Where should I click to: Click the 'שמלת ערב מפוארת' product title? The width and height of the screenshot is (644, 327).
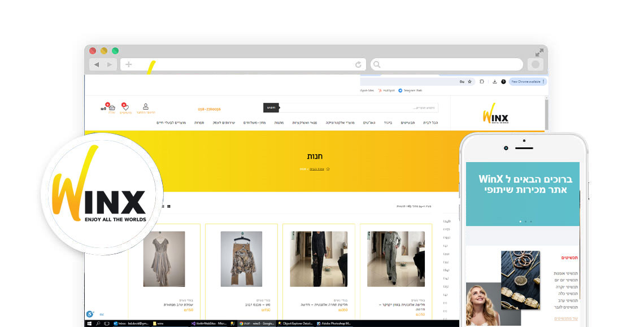(x=179, y=305)
